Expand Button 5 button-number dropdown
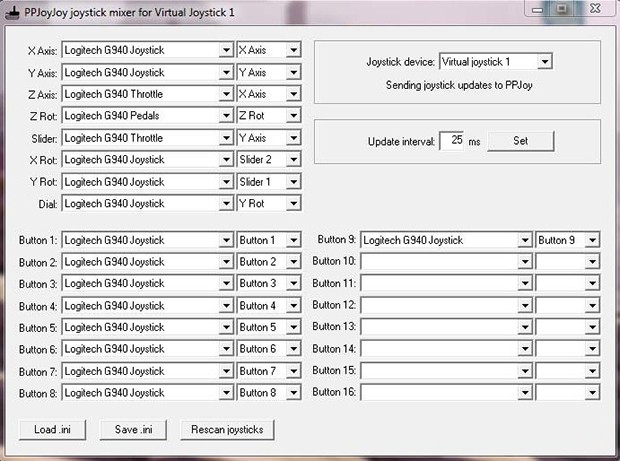This screenshot has width=620, height=461. coord(292,328)
